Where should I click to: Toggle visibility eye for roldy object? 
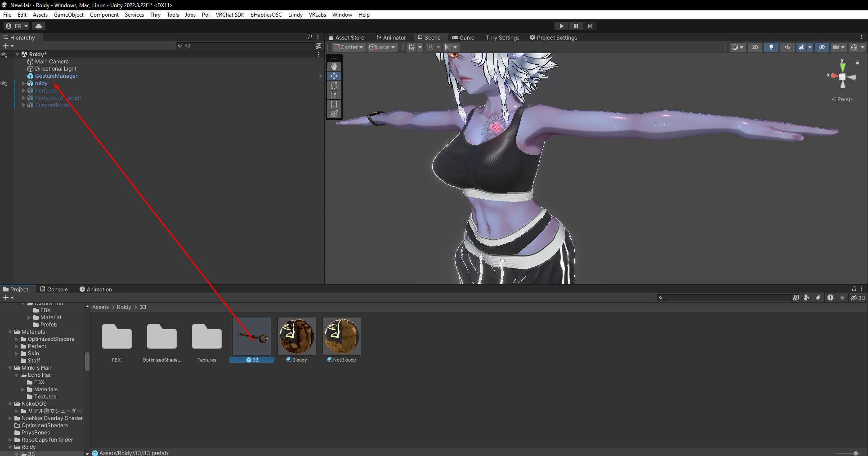pos(4,84)
